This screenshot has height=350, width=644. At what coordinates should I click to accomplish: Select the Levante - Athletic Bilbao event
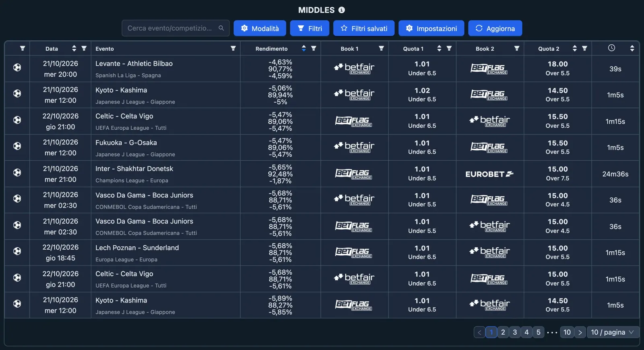[x=134, y=64]
